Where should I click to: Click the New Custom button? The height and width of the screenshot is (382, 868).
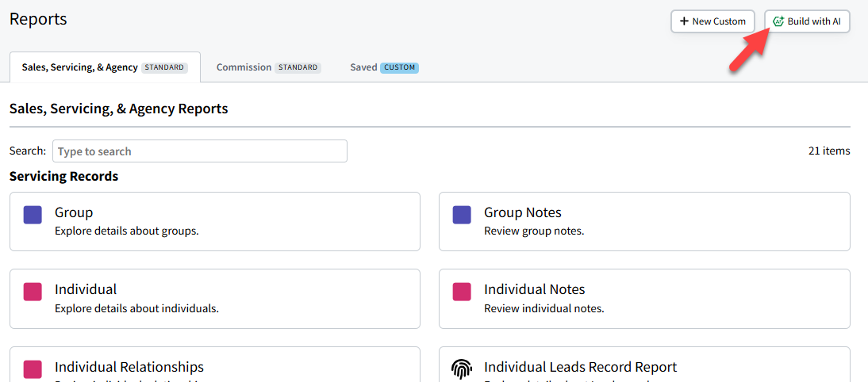[x=713, y=21]
